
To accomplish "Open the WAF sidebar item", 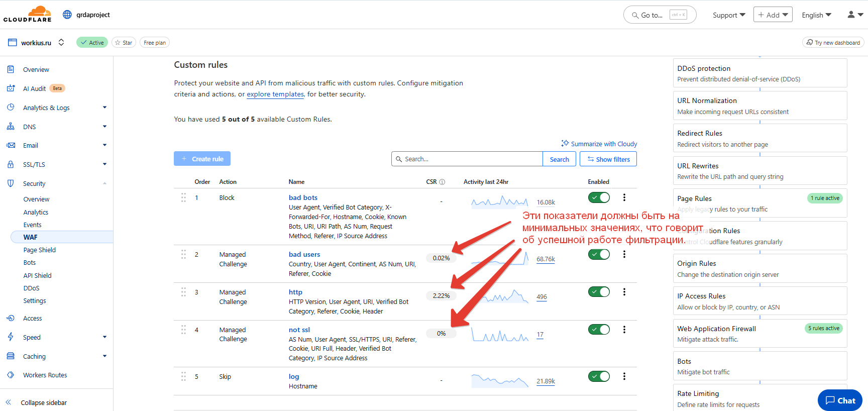I will tap(62, 237).
